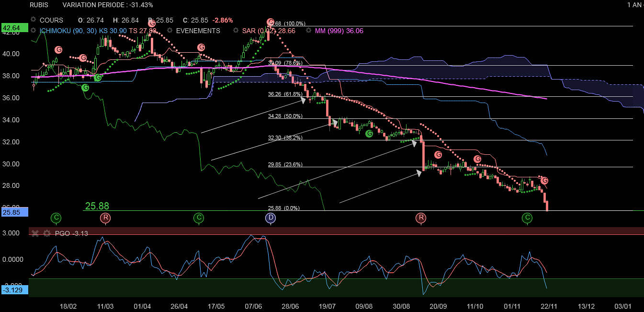
Task: Select the SAR (0.02) indicator label
Action: pyautogui.click(x=269, y=30)
